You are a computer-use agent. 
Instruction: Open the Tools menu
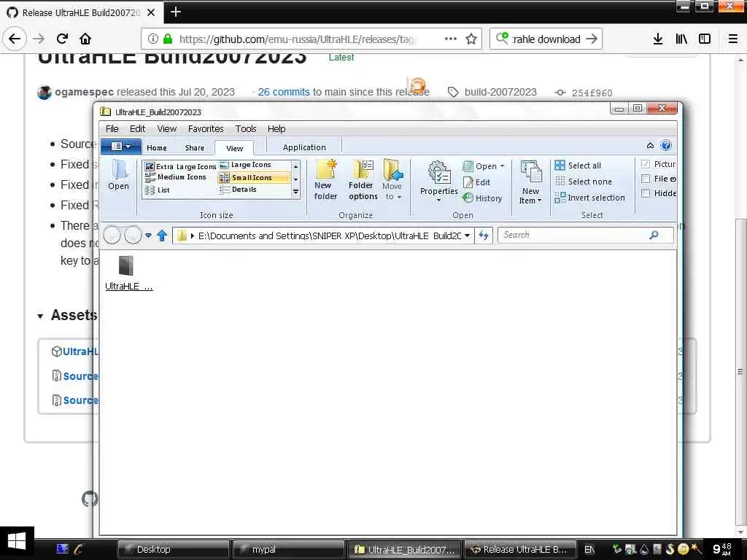(246, 128)
